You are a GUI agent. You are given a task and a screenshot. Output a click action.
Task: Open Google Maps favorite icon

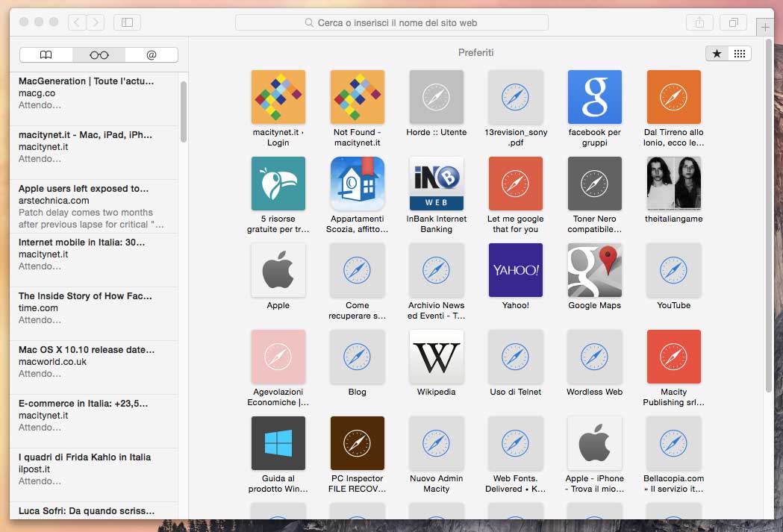[595, 270]
